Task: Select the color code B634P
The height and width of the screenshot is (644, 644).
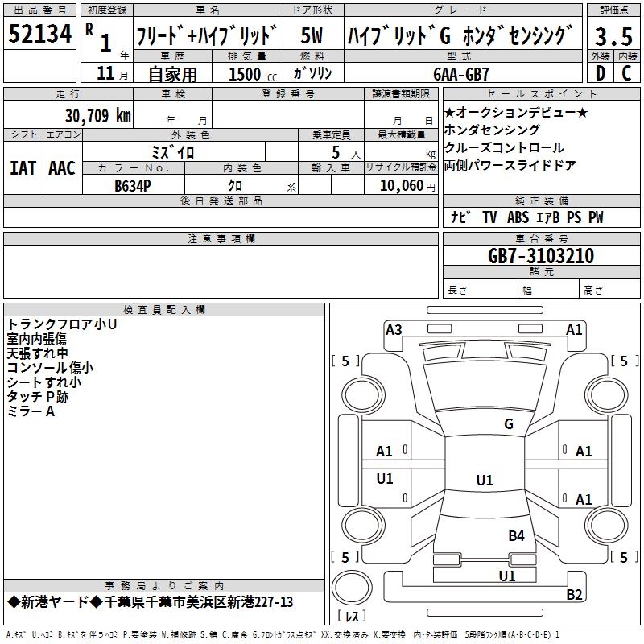Action: pyautogui.click(x=133, y=184)
